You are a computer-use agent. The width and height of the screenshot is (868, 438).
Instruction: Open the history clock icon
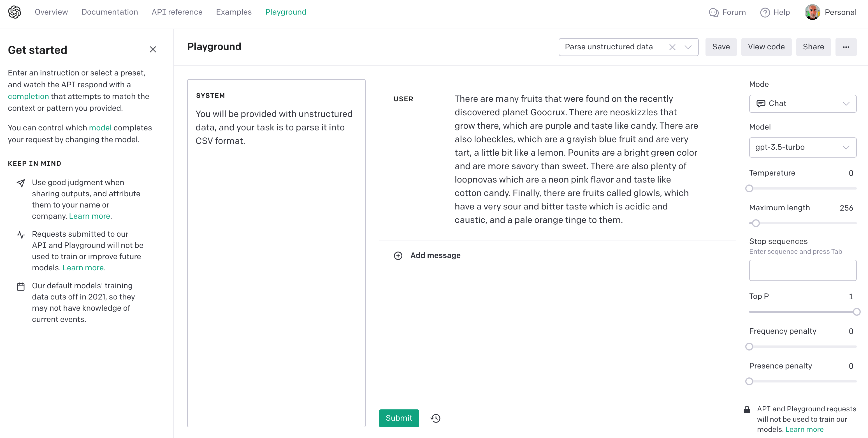(x=435, y=418)
